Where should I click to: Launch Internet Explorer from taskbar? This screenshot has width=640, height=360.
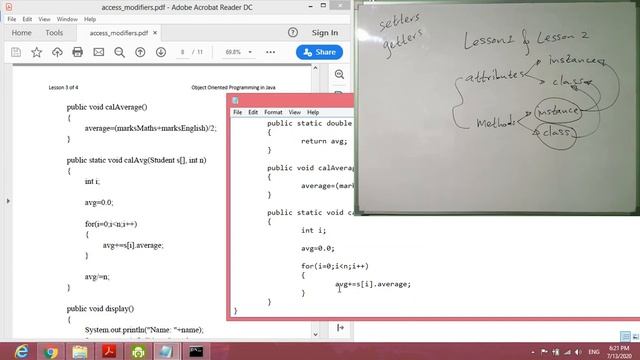pos(22,351)
